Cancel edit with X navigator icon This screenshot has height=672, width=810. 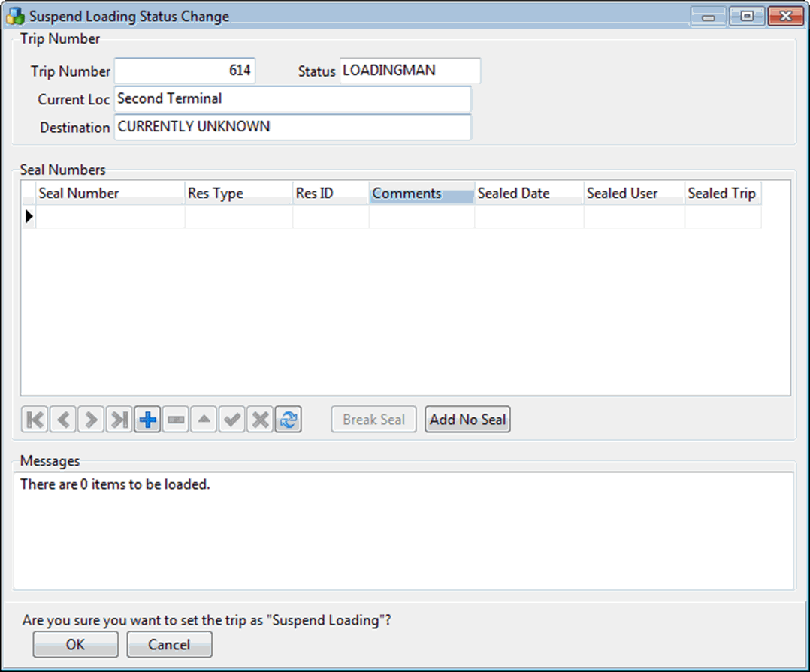click(260, 420)
